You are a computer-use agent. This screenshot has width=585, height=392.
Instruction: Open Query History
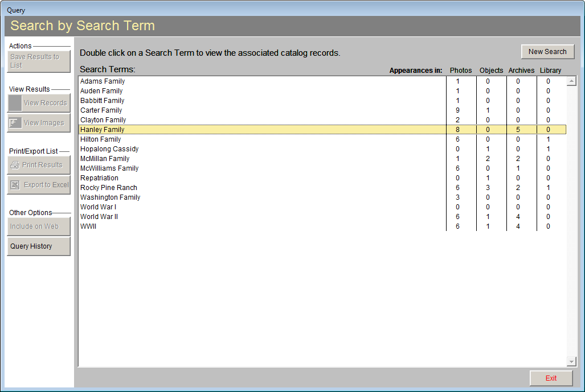[x=38, y=246]
